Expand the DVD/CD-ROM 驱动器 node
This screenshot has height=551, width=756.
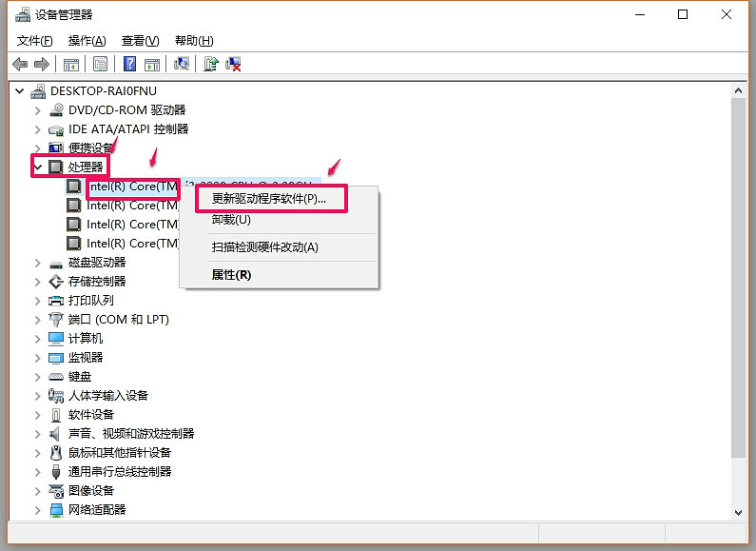38,110
